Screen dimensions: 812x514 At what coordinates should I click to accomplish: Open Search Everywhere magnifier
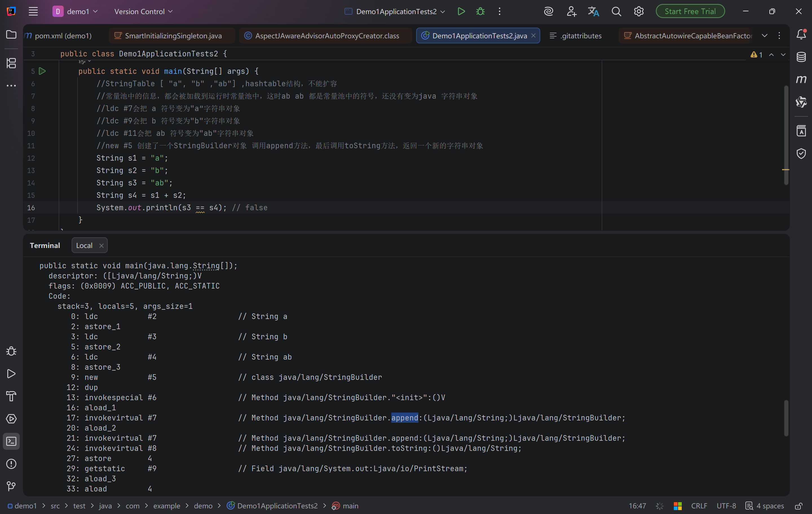coord(616,12)
